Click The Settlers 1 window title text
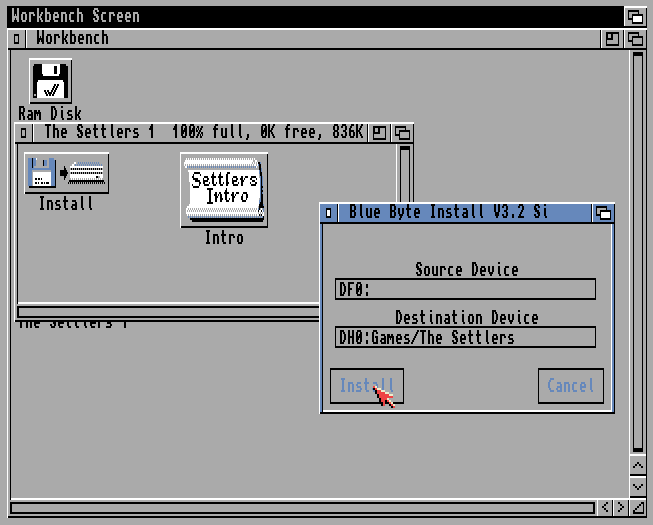This screenshot has height=525, width=653. 204,132
